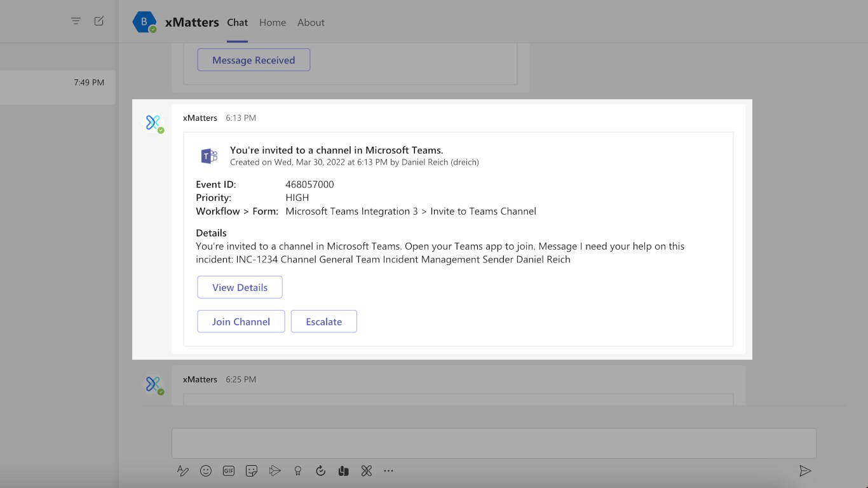This screenshot has height=488, width=868.
Task: Click the View Details button
Action: (240, 287)
